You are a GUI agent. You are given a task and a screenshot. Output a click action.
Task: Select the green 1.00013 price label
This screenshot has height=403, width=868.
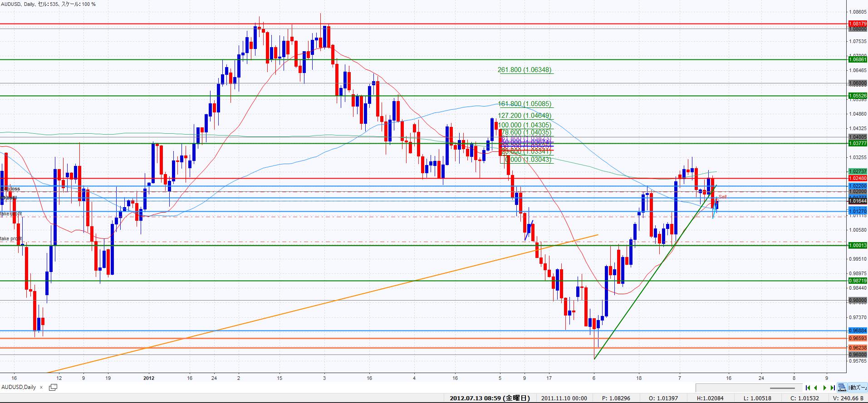tap(857, 245)
